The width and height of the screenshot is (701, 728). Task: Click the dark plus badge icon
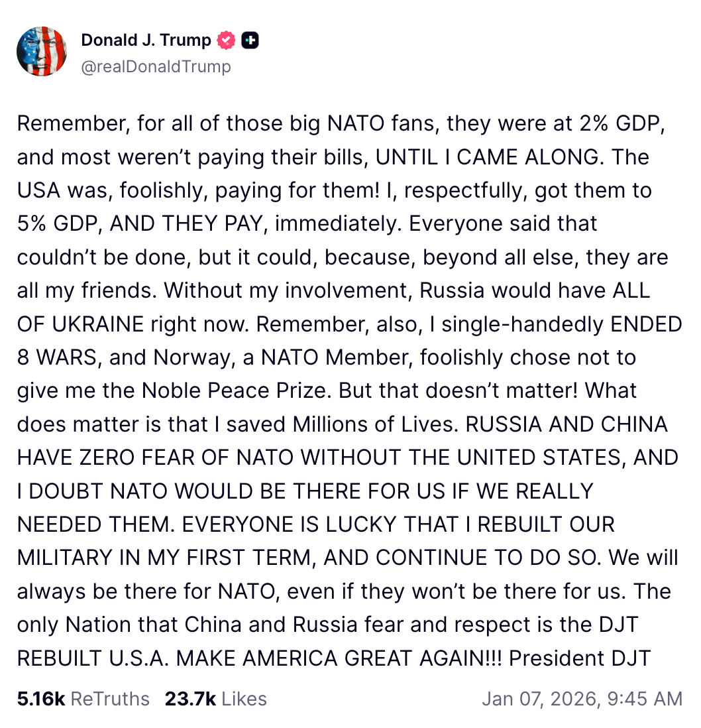tap(250, 41)
